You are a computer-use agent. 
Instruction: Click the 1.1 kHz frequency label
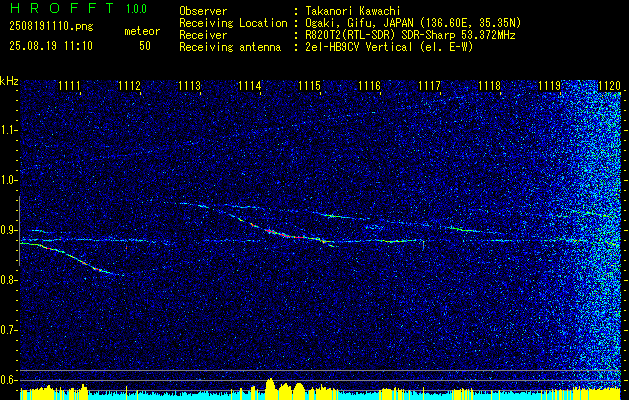click(8, 130)
